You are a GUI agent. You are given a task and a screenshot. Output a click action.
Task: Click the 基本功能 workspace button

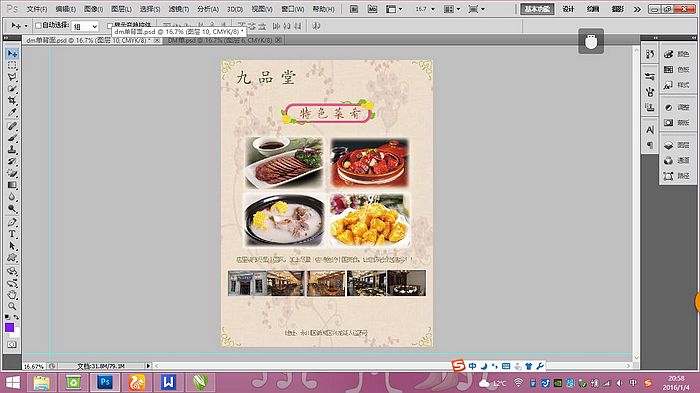point(537,9)
